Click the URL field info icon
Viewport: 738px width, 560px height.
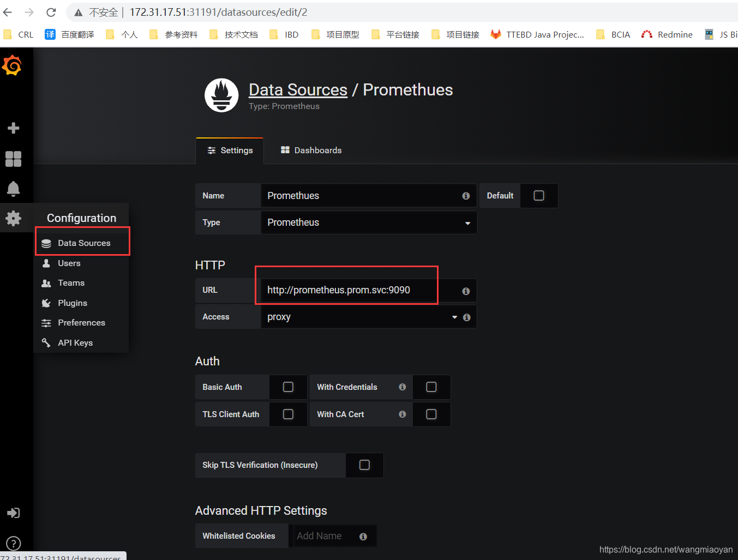point(466,291)
